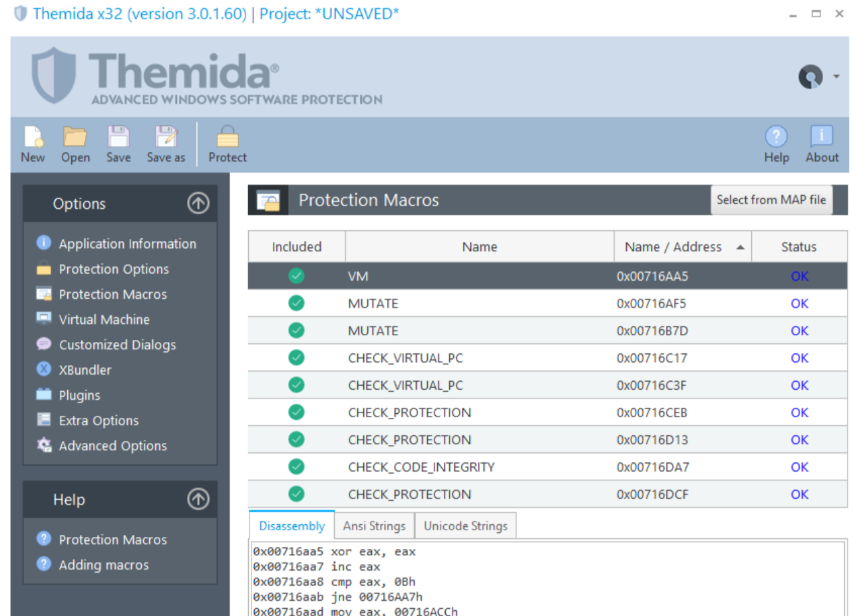853x616 pixels.
Task: Collapse the Options panel with its arrow
Action: coord(198,204)
